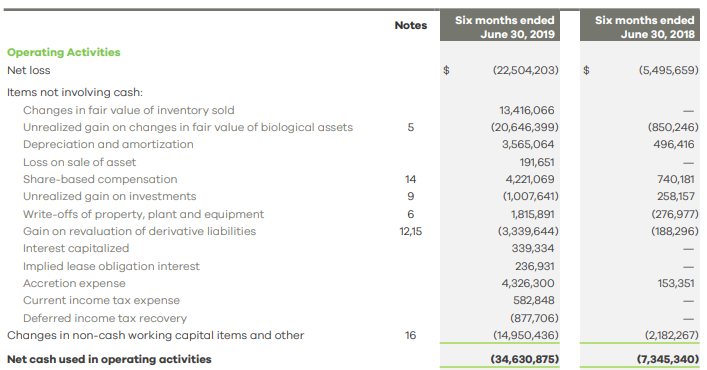Click note reference 5 for biological assets
This screenshot has width=707, height=370.
pyautogui.click(x=410, y=128)
